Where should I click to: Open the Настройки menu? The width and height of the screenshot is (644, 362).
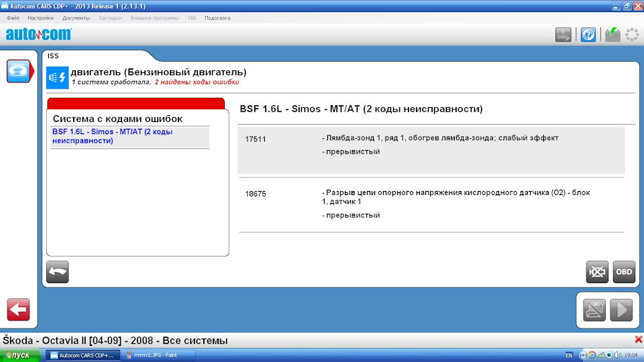(41, 18)
